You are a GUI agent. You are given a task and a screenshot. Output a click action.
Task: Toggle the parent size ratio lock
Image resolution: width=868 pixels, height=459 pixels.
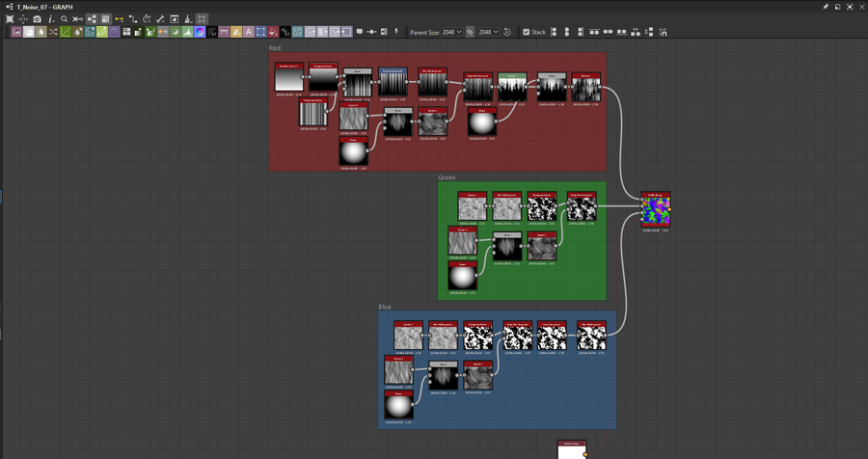[x=470, y=32]
